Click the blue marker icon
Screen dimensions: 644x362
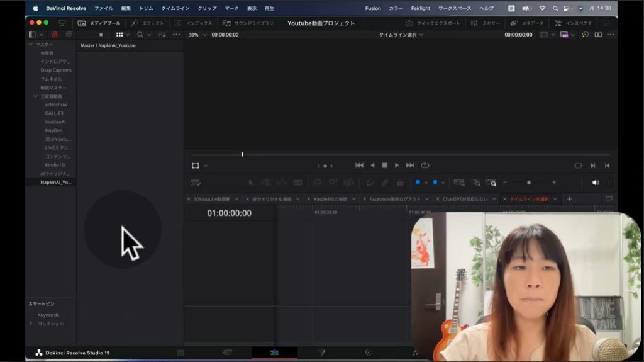click(435, 183)
